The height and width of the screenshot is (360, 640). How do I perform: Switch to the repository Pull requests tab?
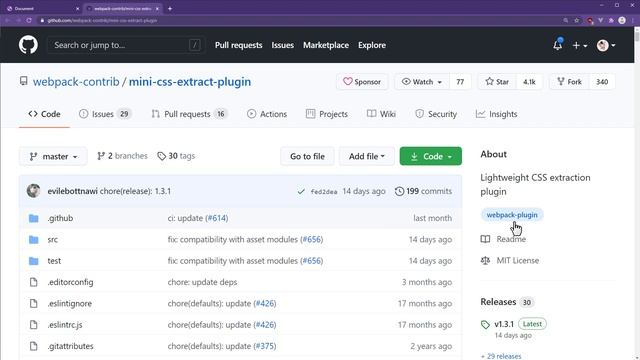[x=189, y=114]
